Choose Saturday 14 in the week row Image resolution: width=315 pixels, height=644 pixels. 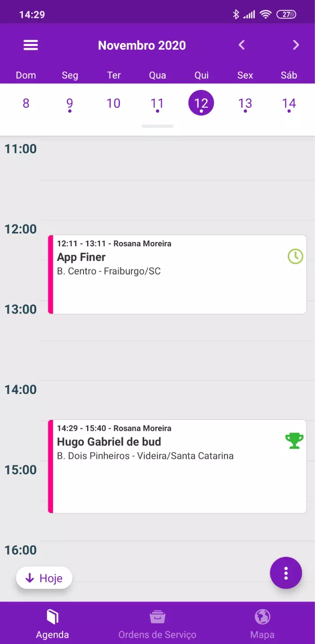pyautogui.click(x=289, y=104)
